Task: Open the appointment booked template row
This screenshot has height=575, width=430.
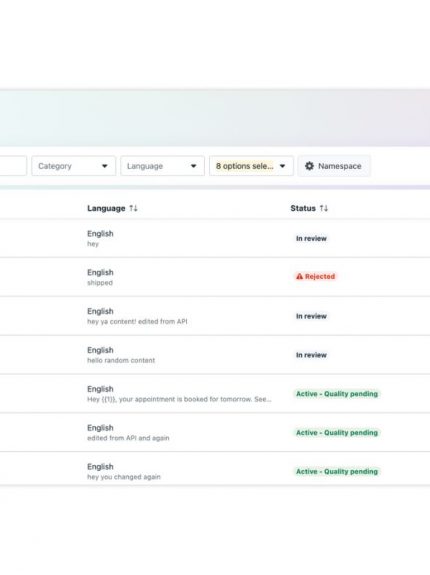Action: point(215,393)
